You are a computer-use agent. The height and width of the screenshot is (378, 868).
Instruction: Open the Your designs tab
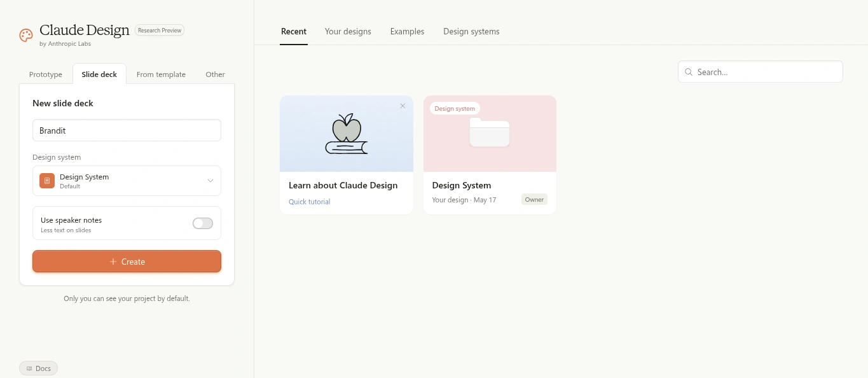[348, 31]
